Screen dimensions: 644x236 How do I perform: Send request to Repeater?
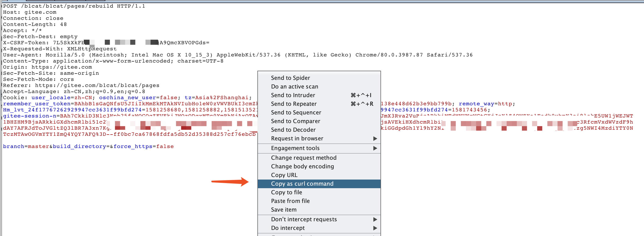pos(319,104)
